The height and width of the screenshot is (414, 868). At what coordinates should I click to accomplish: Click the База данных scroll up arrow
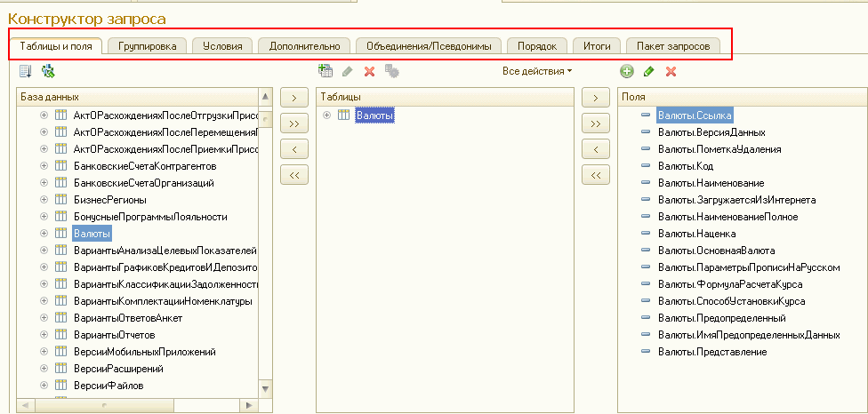[265, 98]
